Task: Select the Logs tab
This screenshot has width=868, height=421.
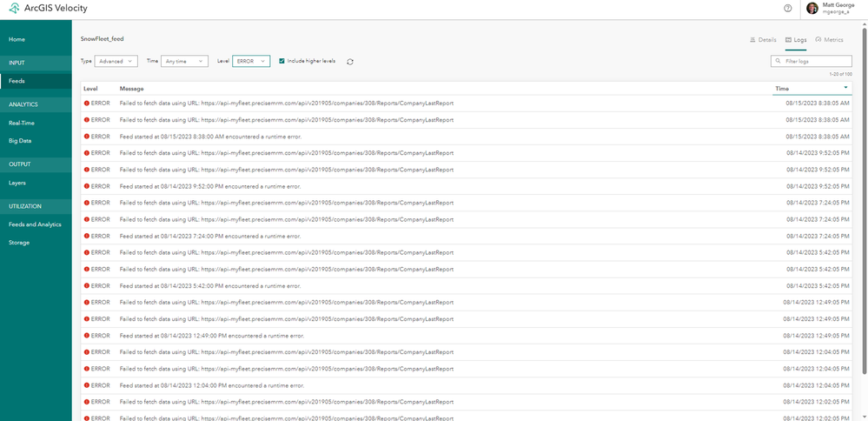Action: (796, 40)
